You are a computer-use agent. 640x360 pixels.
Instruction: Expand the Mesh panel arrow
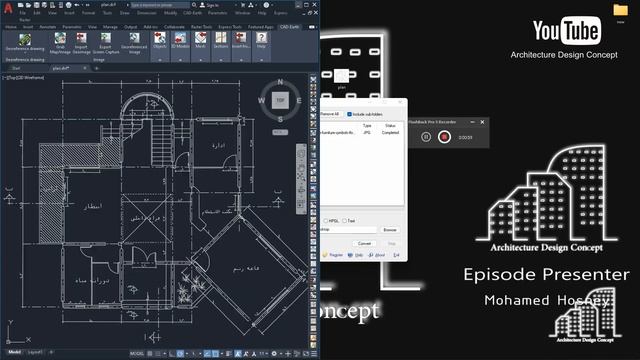(x=200, y=60)
